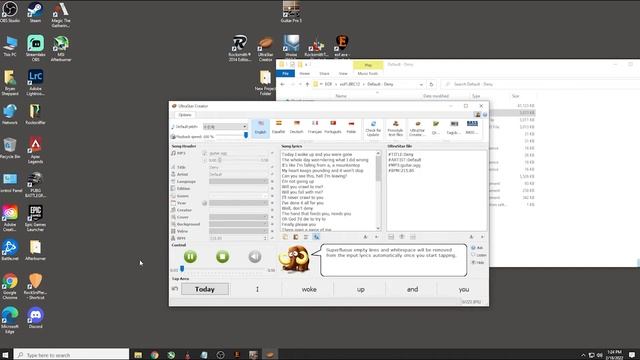Pause playback with the green pause button

click(x=190, y=256)
